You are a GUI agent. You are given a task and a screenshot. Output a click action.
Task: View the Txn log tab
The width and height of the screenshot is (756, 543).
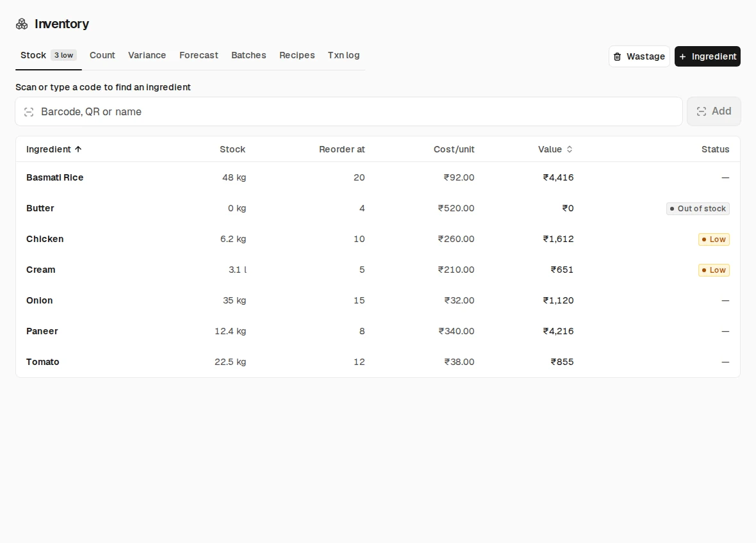(344, 56)
